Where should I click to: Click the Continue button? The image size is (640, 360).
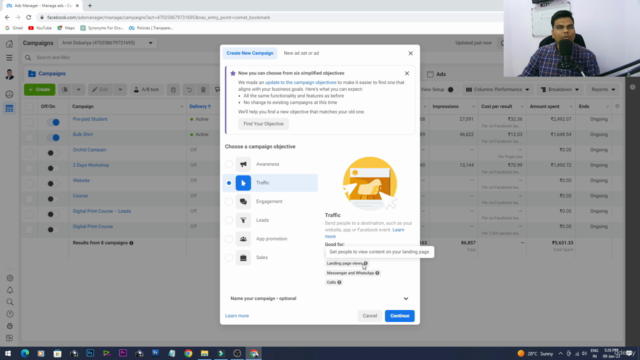coord(400,316)
